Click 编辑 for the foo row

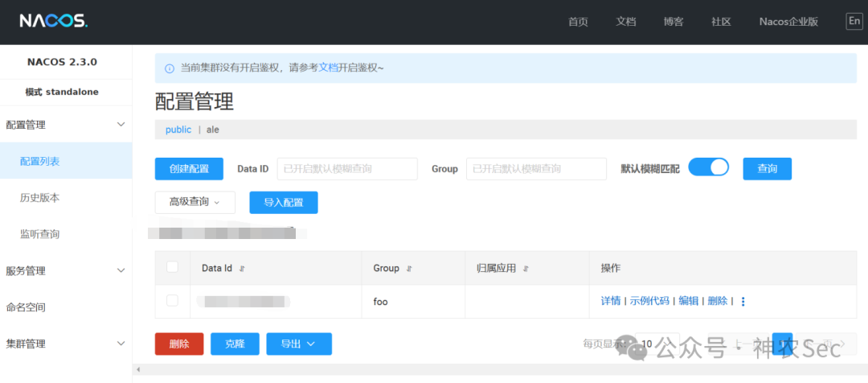689,301
